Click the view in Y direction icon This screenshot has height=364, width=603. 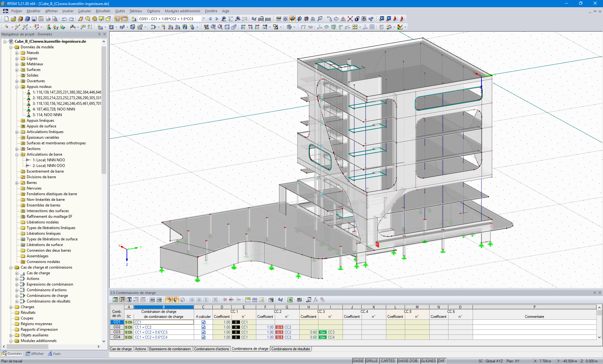coord(250,27)
